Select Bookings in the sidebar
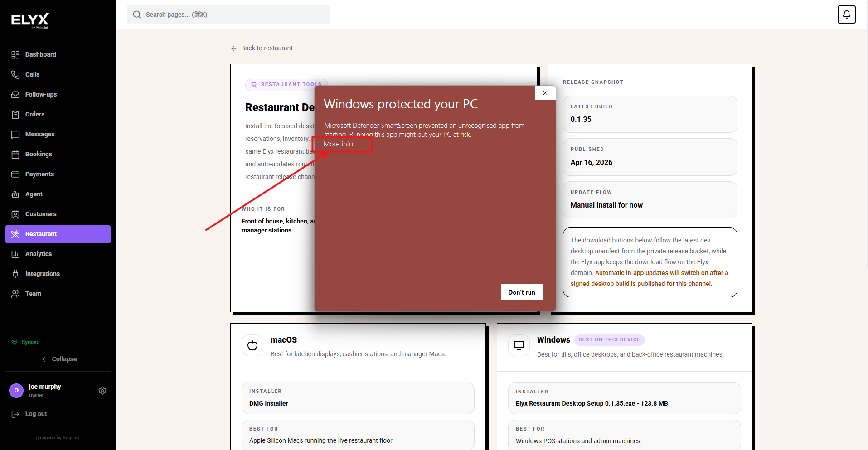 (58, 154)
